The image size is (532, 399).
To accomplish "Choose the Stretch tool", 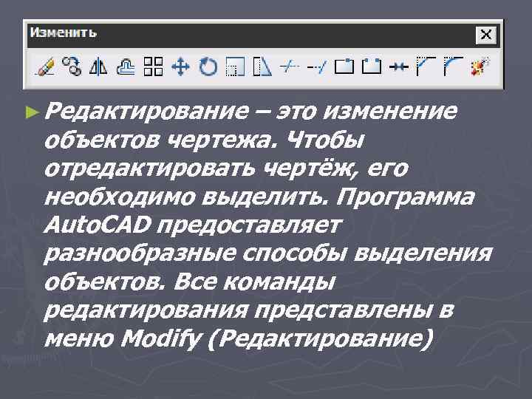I will pyautogui.click(x=262, y=66).
